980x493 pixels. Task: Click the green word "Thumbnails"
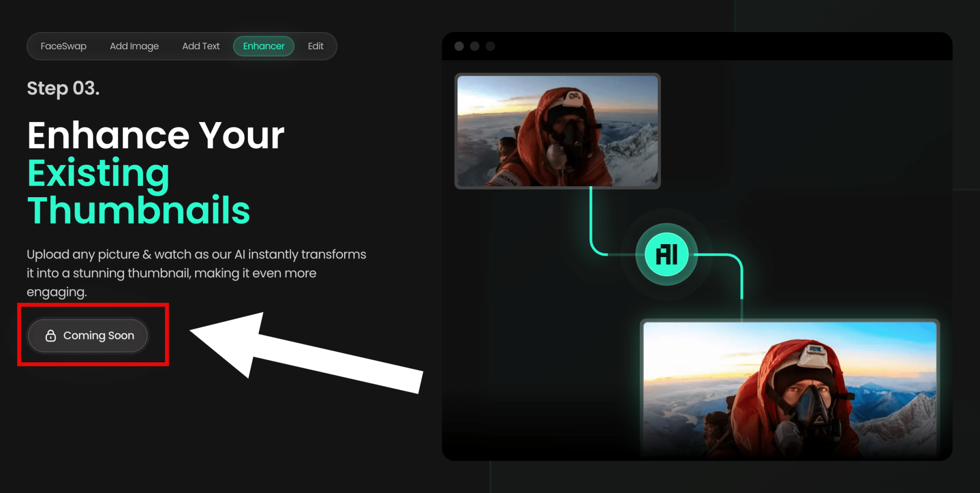[139, 211]
